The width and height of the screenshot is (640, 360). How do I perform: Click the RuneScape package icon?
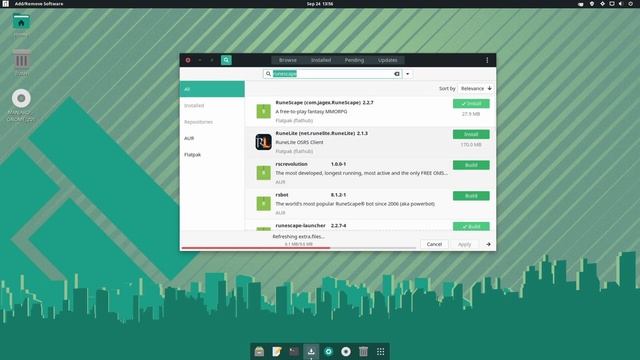[x=263, y=111]
